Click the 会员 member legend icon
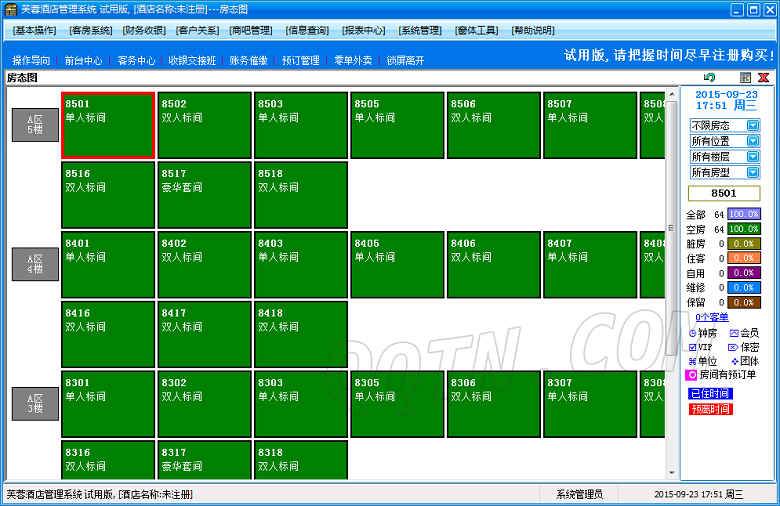Image resolution: width=780 pixels, height=506 pixels. [734, 333]
